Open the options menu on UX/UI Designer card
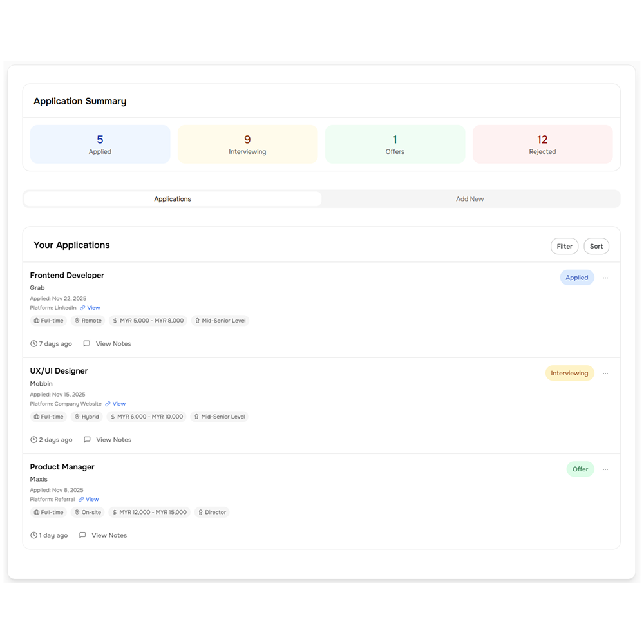Viewport: 644px width, 644px height. pos(605,373)
